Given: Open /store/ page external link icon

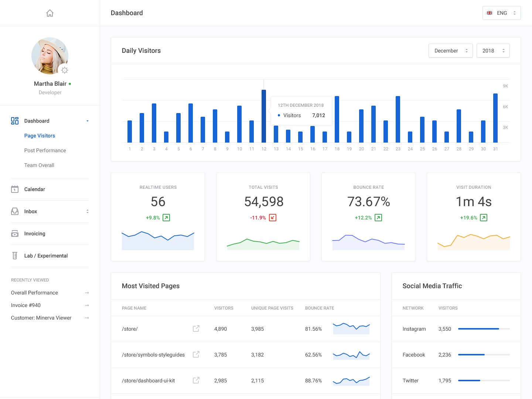Looking at the screenshot, I should coord(196,328).
